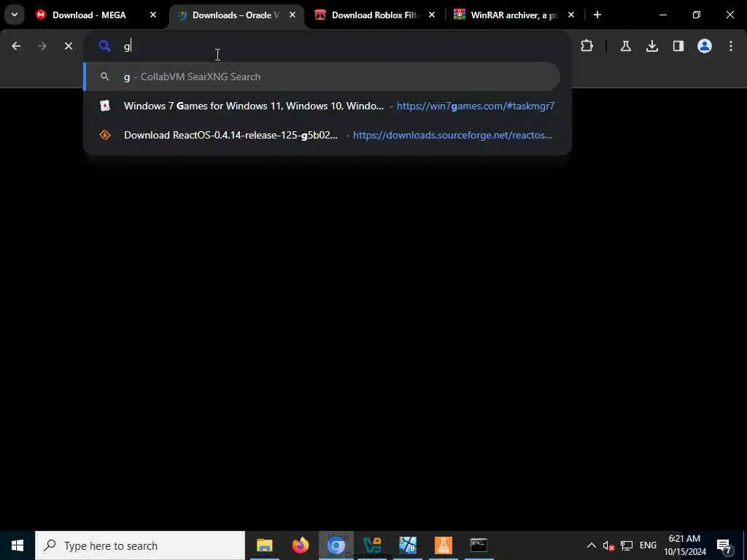Switch to the WinRAR archiver tab
Viewport: 747px width, 560px height.
[514, 15]
